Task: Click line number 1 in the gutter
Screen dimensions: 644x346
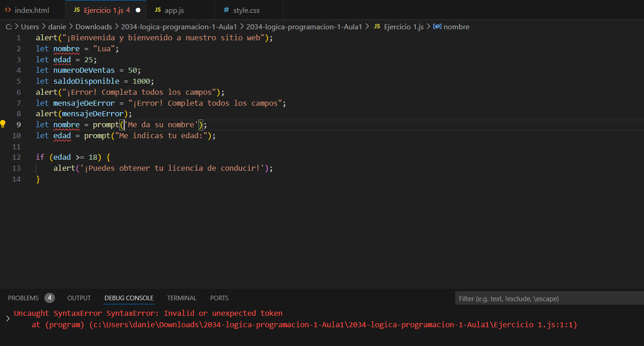Action: [18, 38]
